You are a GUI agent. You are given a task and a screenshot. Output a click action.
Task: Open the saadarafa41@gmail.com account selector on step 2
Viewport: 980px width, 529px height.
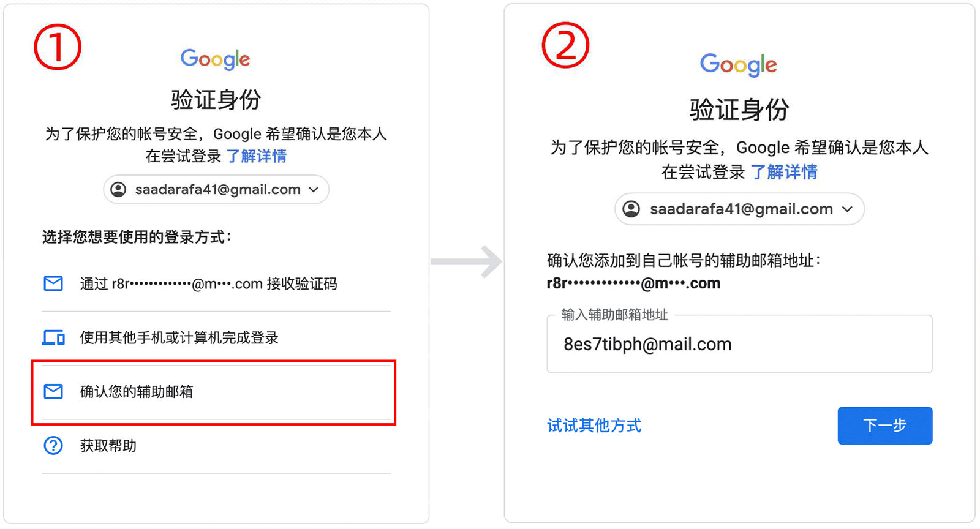pos(739,209)
